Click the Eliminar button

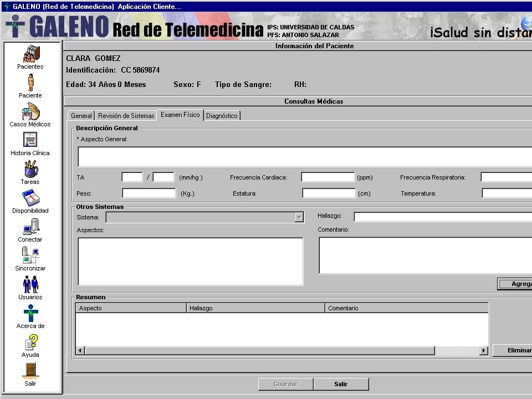click(x=512, y=350)
